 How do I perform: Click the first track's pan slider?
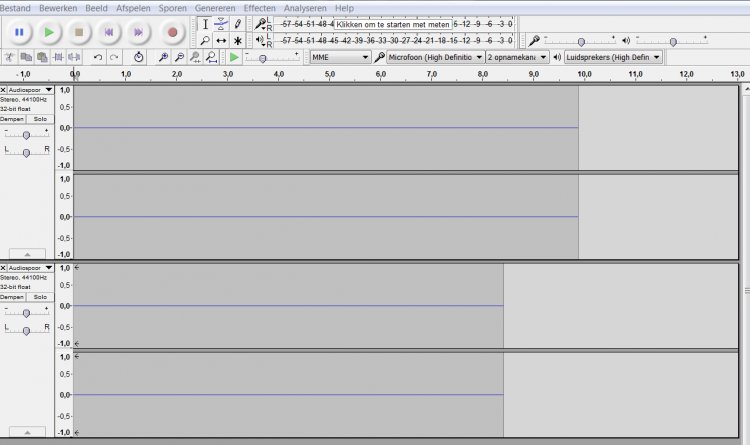(x=26, y=152)
